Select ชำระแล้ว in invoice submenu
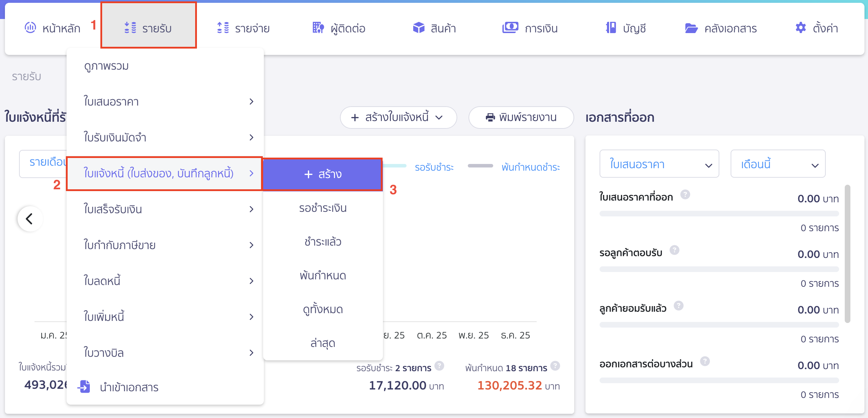The image size is (868, 418). 323,242
